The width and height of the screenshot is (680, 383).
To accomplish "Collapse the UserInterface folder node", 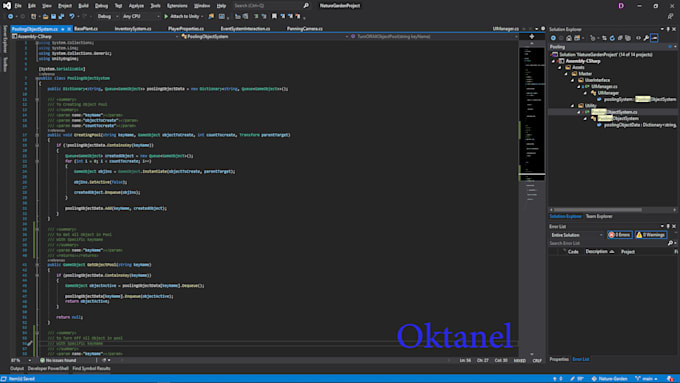I will point(572,80).
